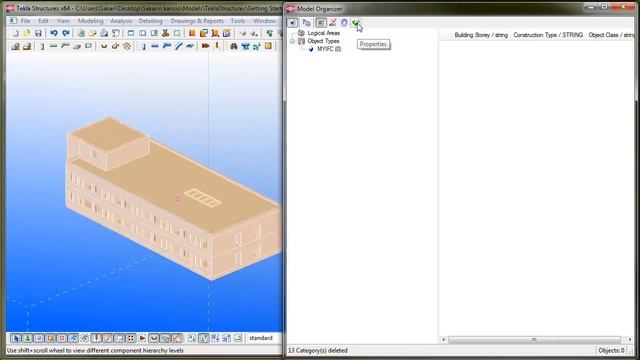Toggle the arrow select-all switch in bottom toolbar
The width and height of the screenshot is (640, 360).
(16, 338)
